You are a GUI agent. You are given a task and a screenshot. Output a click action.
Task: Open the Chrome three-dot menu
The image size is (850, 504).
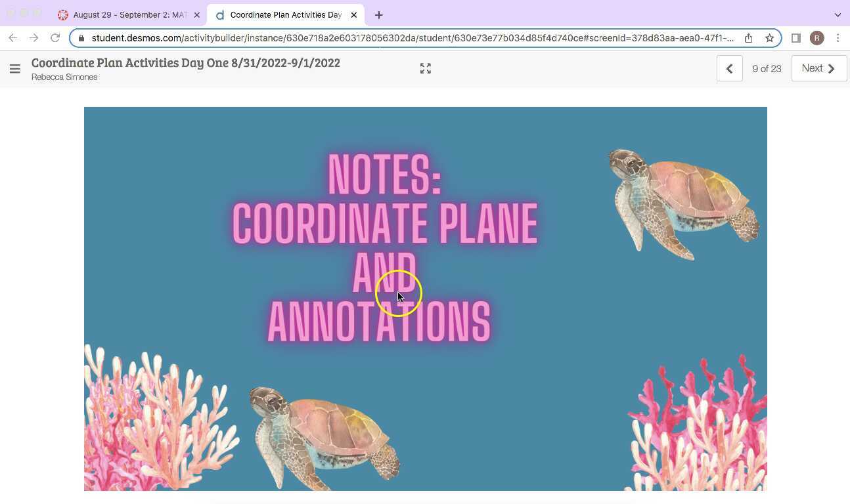[838, 37]
